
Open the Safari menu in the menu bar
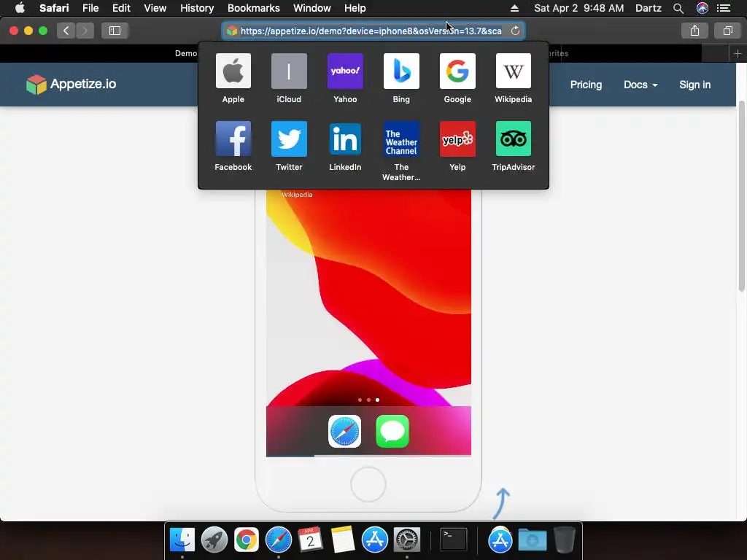coord(54,8)
